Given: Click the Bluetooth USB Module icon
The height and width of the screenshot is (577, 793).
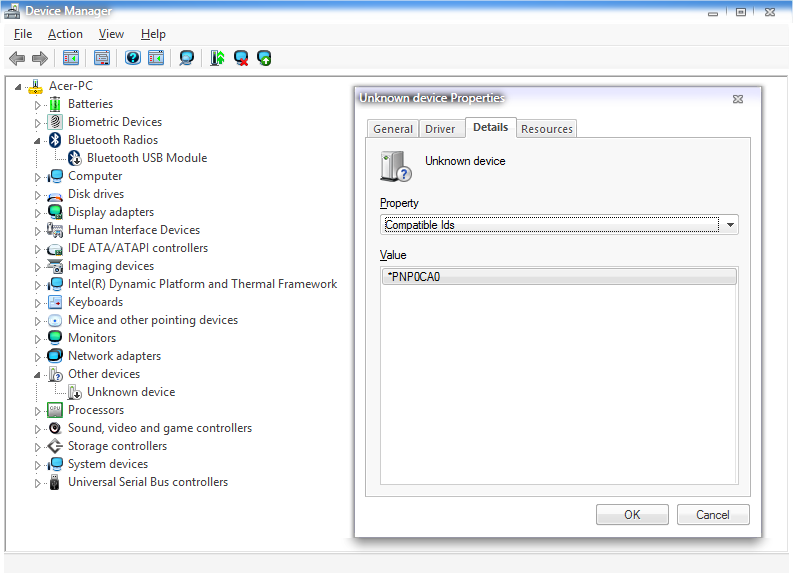Looking at the screenshot, I should (x=74, y=158).
